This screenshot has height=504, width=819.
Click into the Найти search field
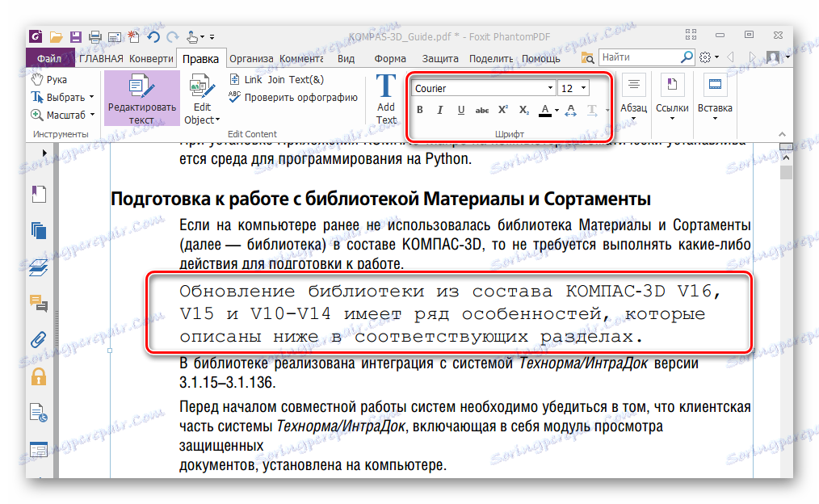tap(640, 57)
